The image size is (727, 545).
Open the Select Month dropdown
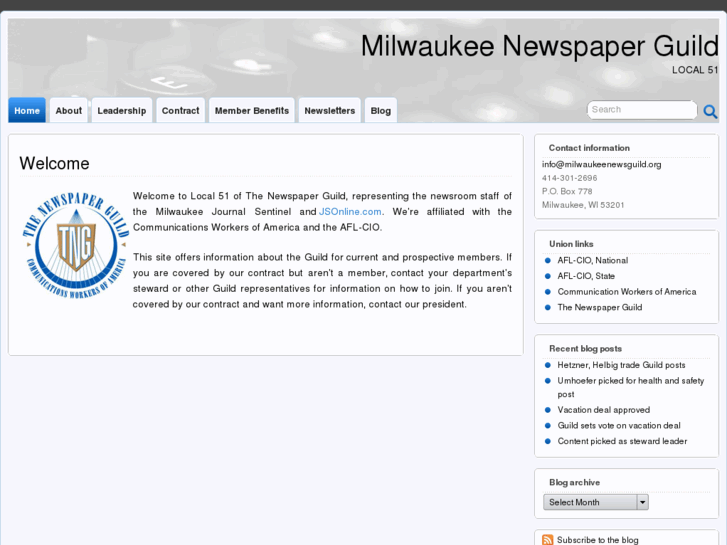(x=596, y=502)
